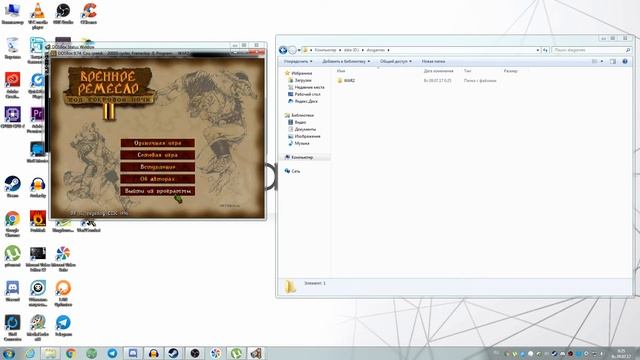Select Favorites (Избранное) in navigation pane

tap(298, 73)
